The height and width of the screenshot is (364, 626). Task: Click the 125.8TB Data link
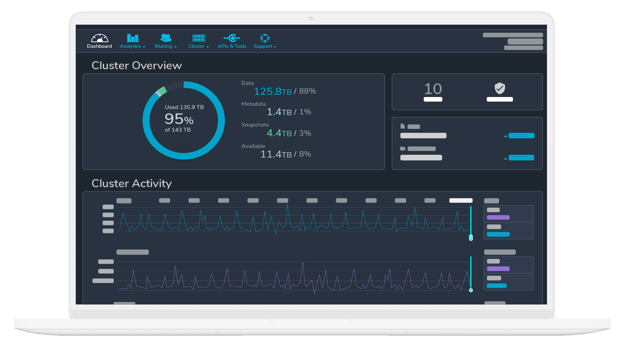pyautogui.click(x=273, y=91)
